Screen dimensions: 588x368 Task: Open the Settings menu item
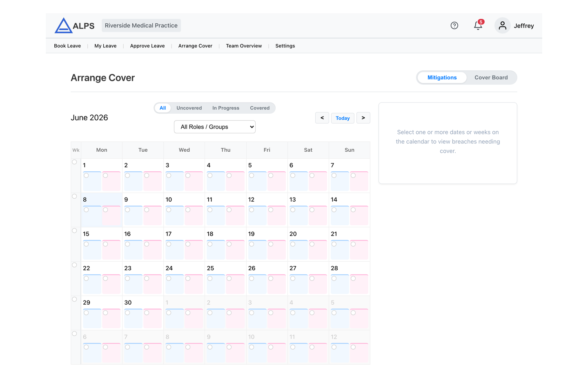point(285,46)
